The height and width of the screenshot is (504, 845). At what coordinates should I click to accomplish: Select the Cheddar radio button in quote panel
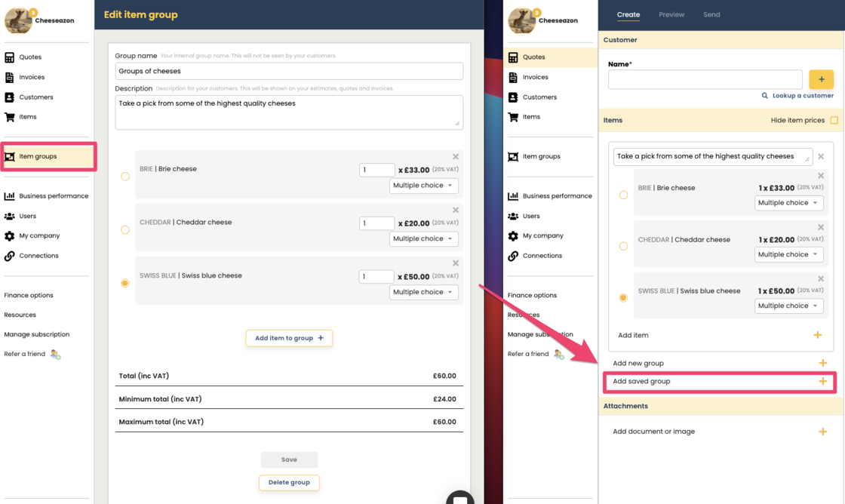pos(623,246)
